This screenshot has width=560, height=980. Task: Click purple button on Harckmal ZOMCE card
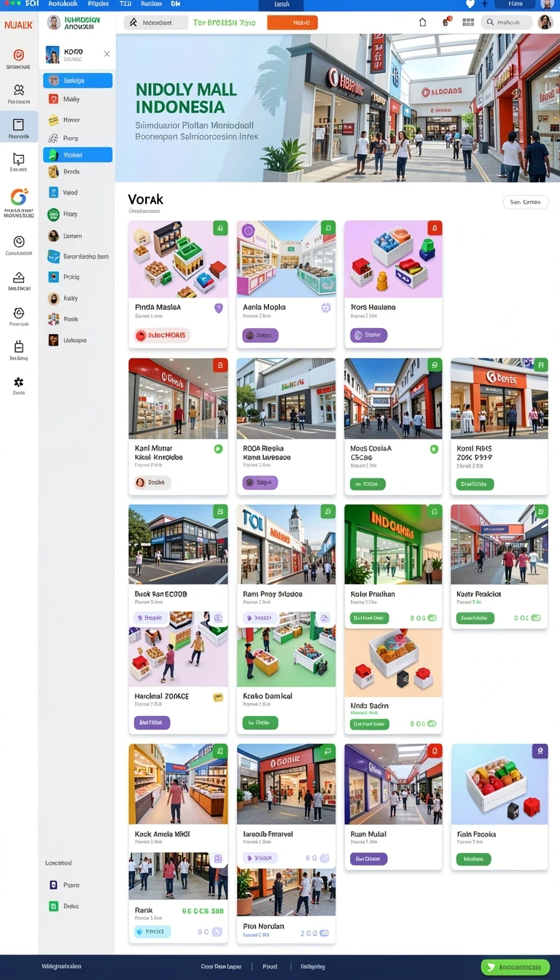coord(152,723)
